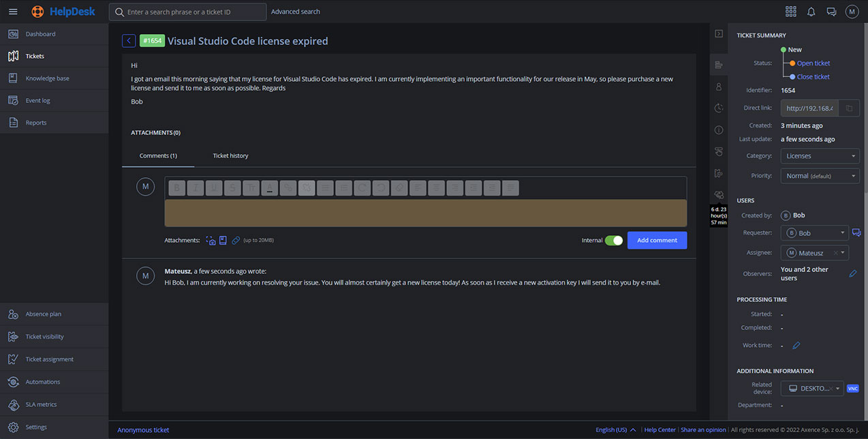Show processing time section icon
The width and height of the screenshot is (868, 439).
(719, 108)
